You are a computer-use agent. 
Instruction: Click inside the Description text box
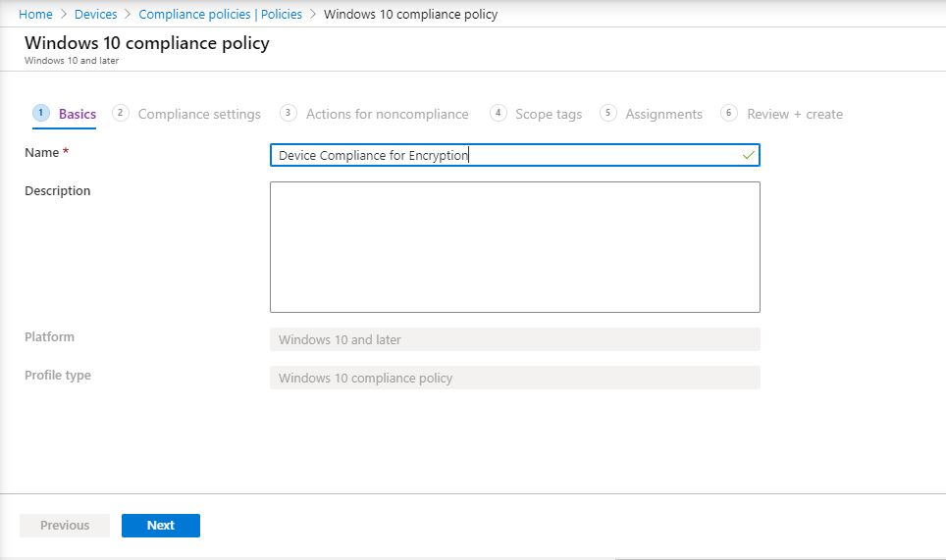(x=514, y=246)
